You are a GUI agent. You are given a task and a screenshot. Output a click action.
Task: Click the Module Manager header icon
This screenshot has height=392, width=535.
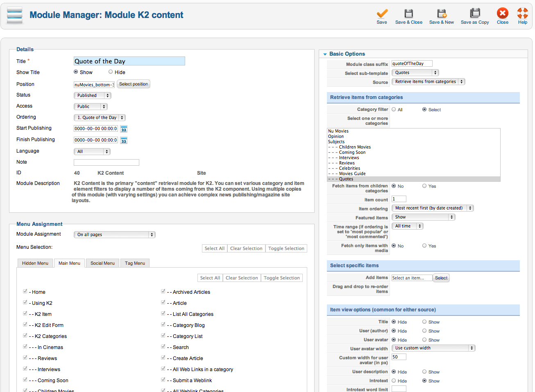pyautogui.click(x=15, y=15)
